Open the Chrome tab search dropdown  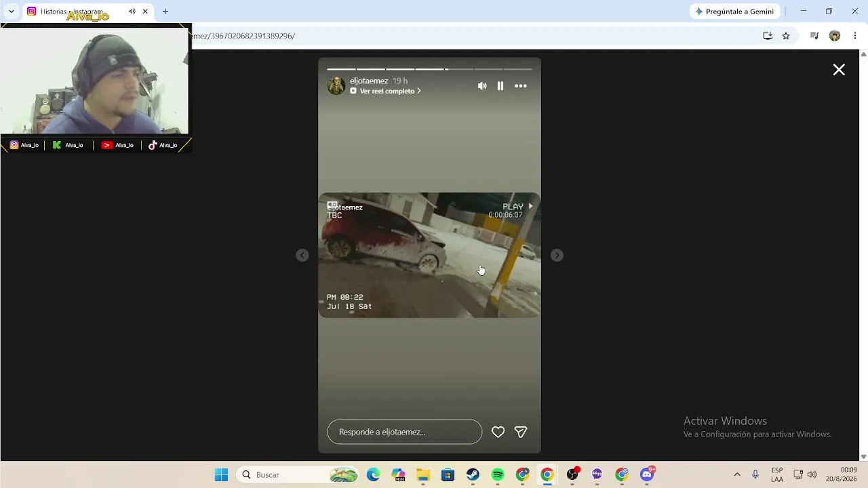12,12
